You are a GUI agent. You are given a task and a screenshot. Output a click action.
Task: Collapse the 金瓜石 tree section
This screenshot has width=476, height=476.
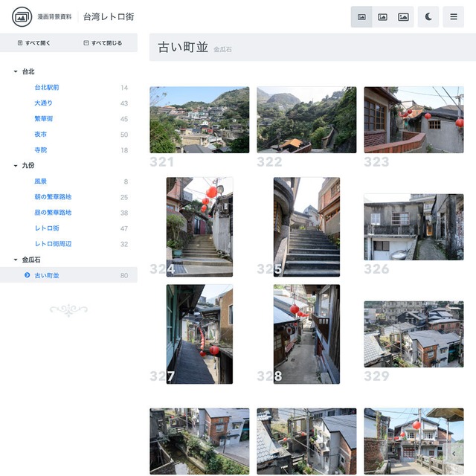(16, 260)
